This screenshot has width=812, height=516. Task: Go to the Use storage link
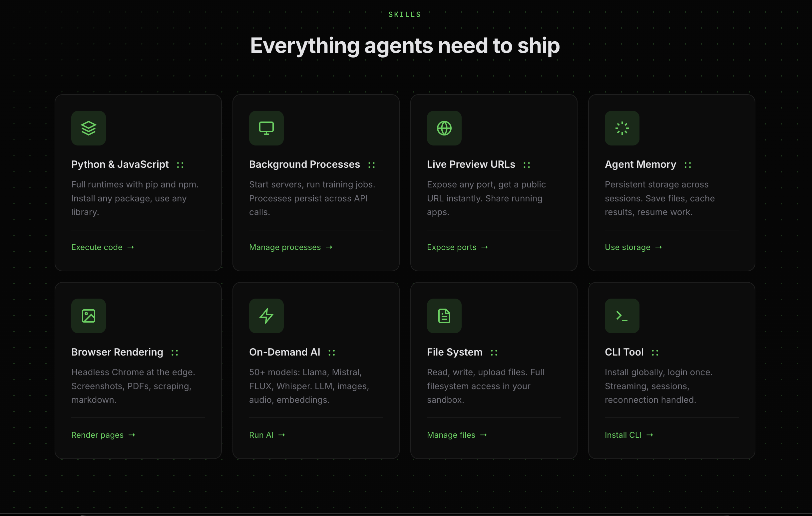(633, 247)
